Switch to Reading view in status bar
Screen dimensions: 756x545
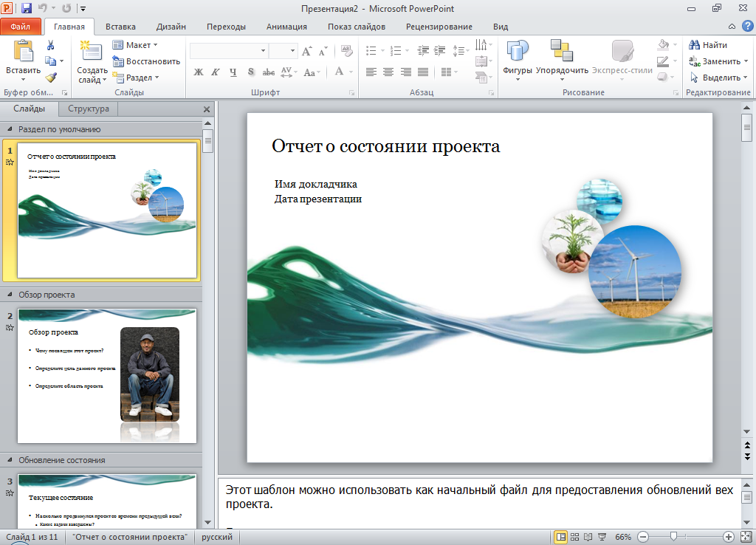[588, 537]
